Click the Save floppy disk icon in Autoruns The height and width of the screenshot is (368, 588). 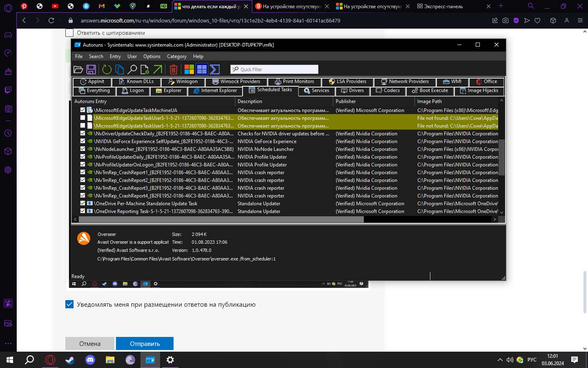click(x=91, y=70)
